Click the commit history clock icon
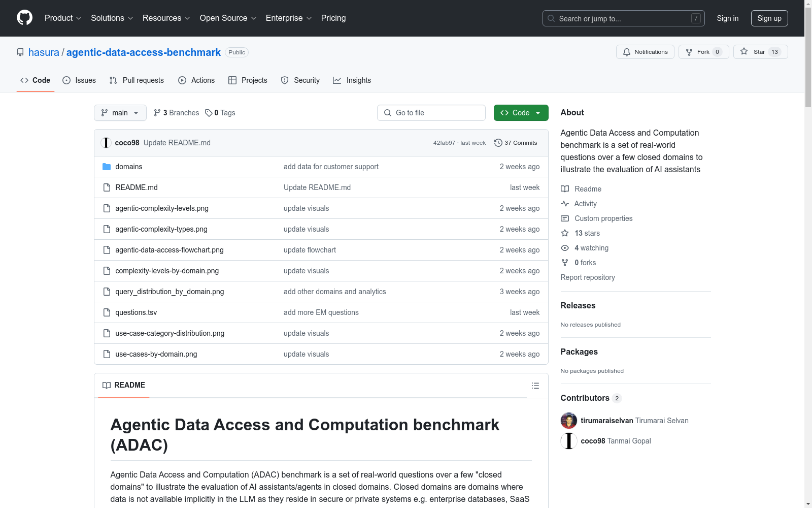The image size is (812, 508). [x=498, y=143]
